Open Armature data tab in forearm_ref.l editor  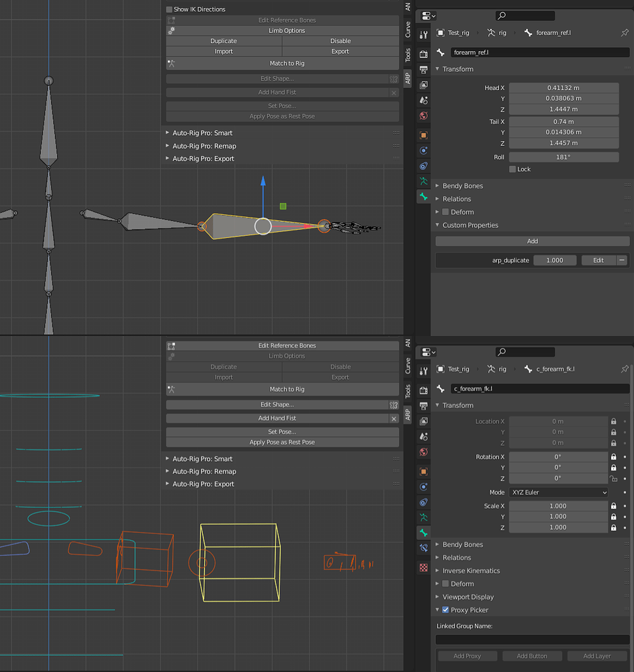click(x=423, y=181)
